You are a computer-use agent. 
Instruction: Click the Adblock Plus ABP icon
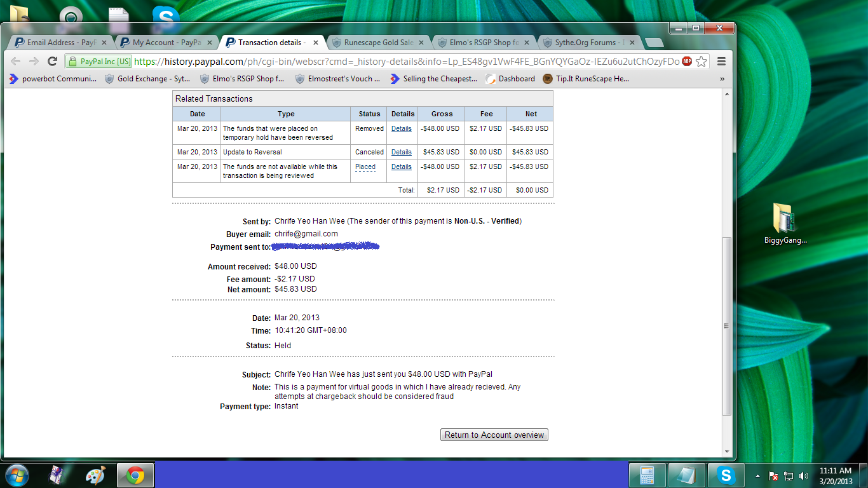point(687,62)
